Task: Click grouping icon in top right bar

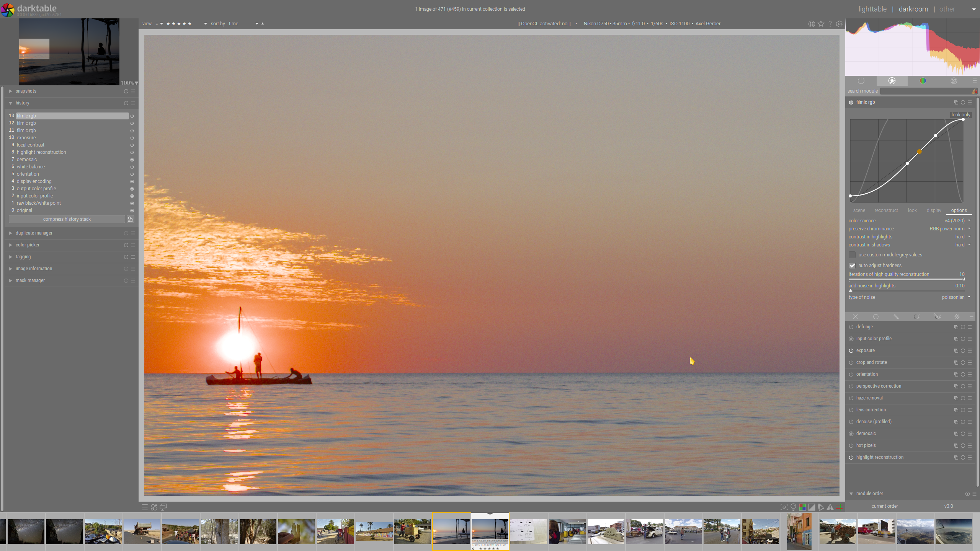Action: click(x=812, y=24)
